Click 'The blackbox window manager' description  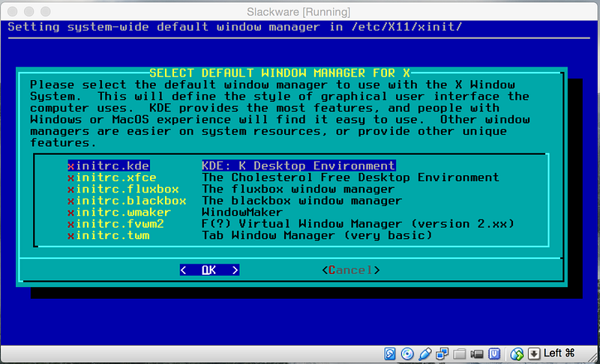click(x=302, y=201)
